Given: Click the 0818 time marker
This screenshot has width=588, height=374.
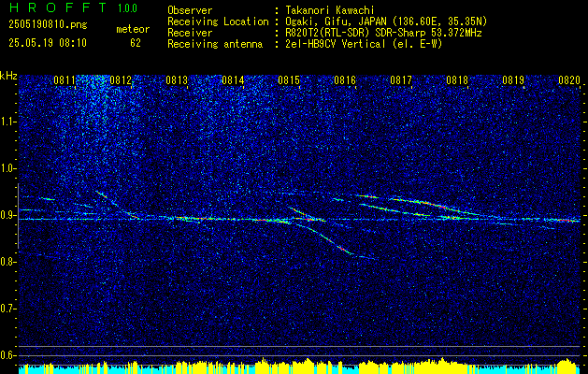Looking at the screenshot, I should tap(457, 80).
